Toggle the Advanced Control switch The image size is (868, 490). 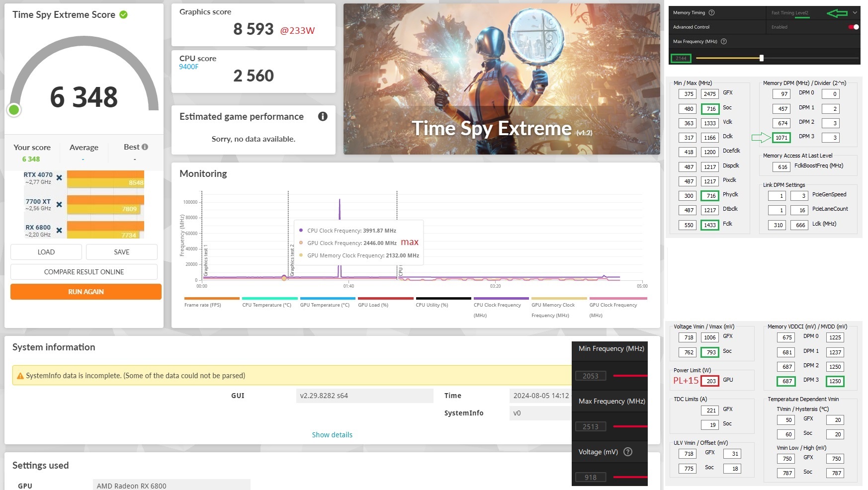pos(854,27)
